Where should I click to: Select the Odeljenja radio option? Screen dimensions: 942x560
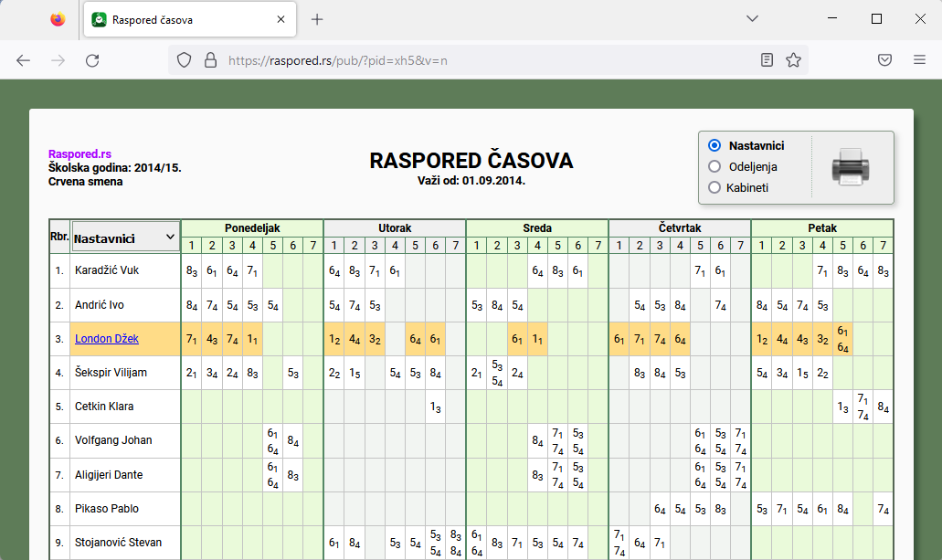(714, 166)
